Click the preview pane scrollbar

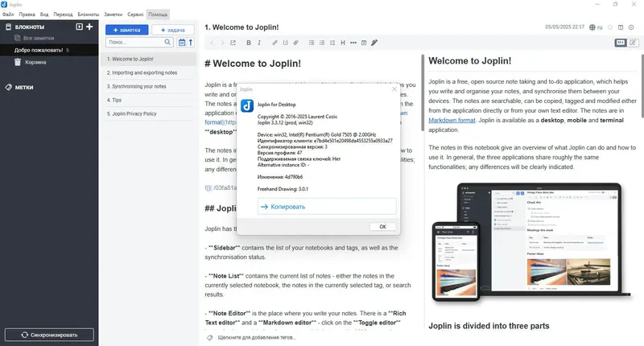pyautogui.click(x=642, y=86)
